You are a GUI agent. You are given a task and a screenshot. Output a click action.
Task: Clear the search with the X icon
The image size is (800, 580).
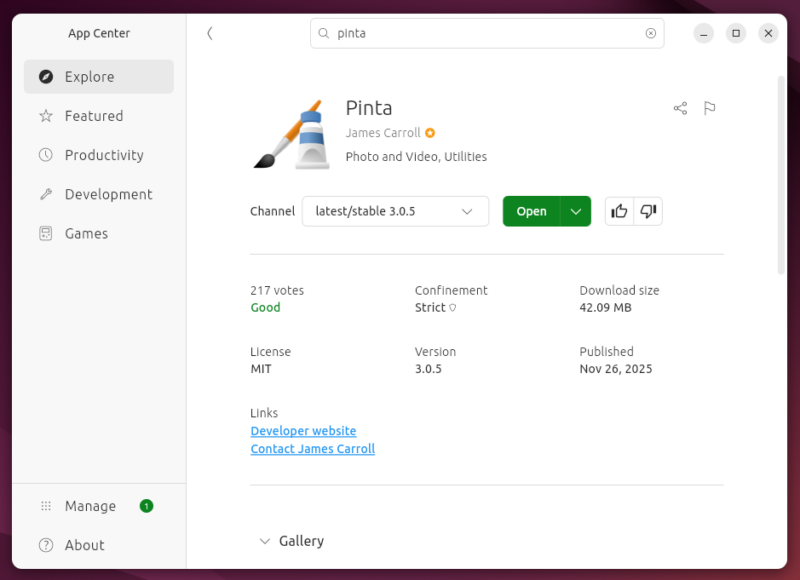point(652,33)
